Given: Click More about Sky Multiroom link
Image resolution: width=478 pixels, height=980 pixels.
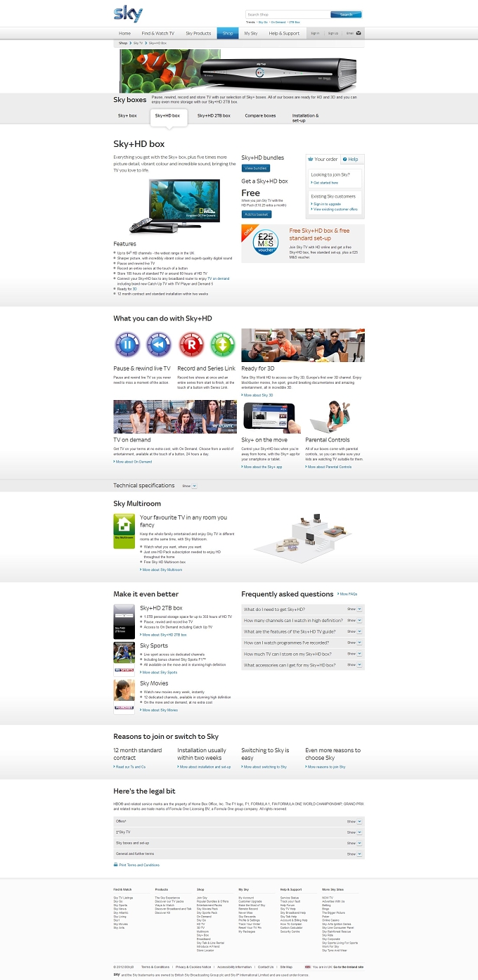Looking at the screenshot, I should (x=161, y=569).
